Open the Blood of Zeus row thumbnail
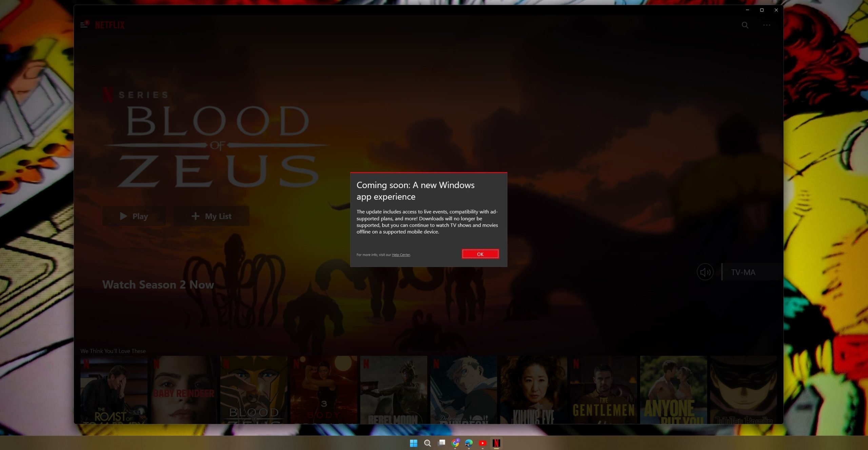This screenshot has height=450, width=868. [254, 390]
